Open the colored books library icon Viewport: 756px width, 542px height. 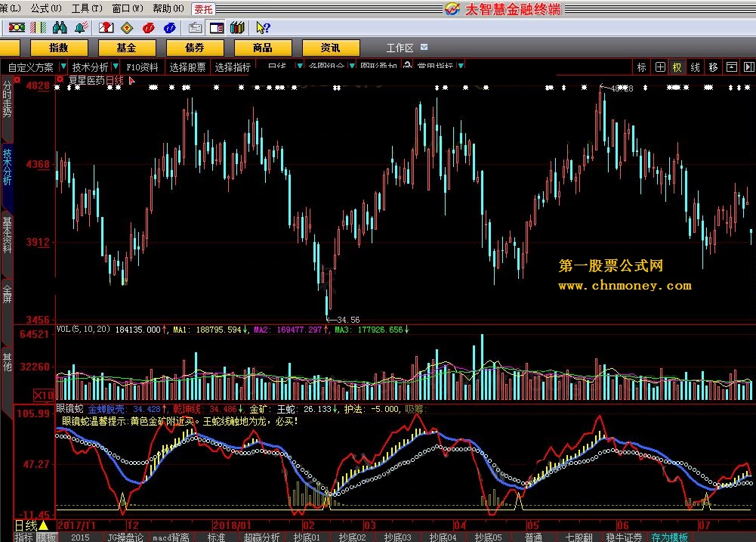(237, 28)
